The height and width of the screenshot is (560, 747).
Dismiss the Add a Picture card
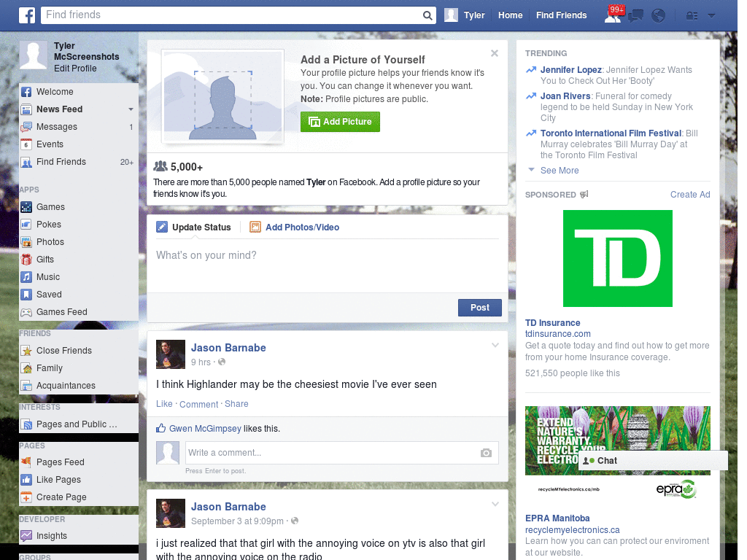pyautogui.click(x=495, y=53)
